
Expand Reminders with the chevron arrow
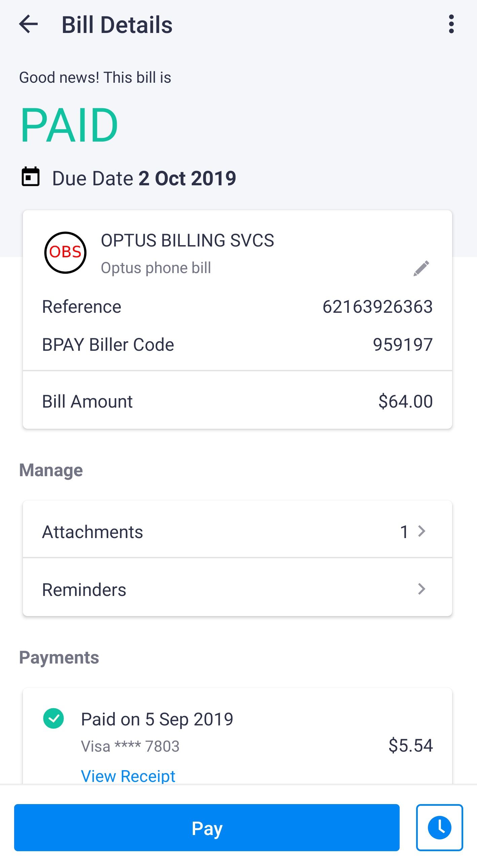pyautogui.click(x=421, y=589)
